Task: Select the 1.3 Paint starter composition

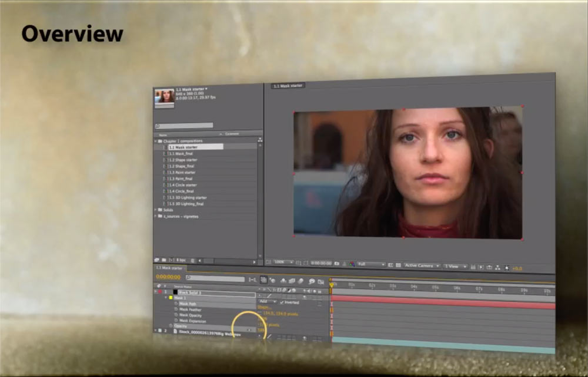Action: 182,173
